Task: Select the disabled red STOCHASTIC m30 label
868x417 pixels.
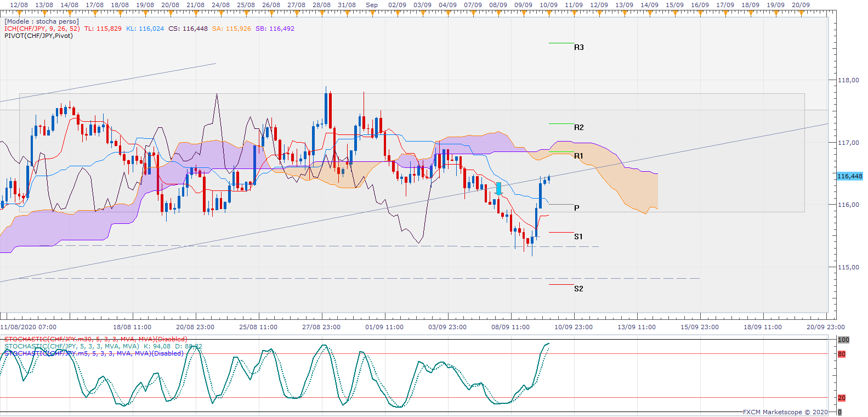Action: click(95, 339)
